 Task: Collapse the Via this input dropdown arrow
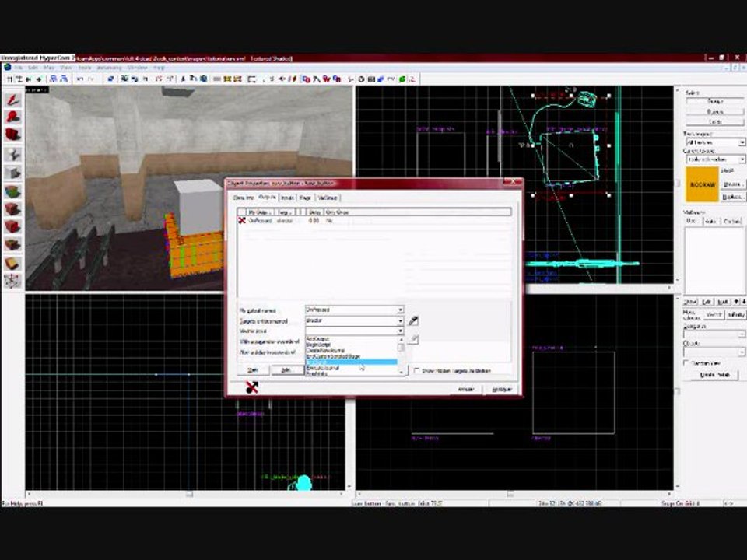(x=400, y=331)
